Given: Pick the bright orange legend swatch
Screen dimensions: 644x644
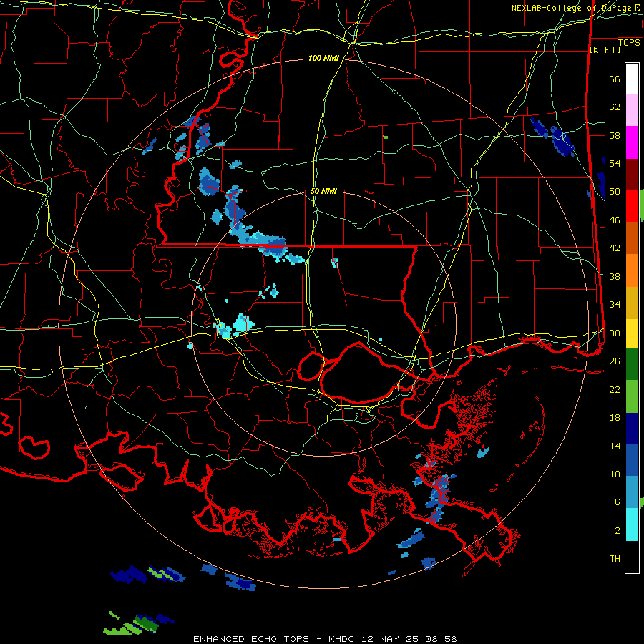Looking at the screenshot, I should tap(632, 270).
